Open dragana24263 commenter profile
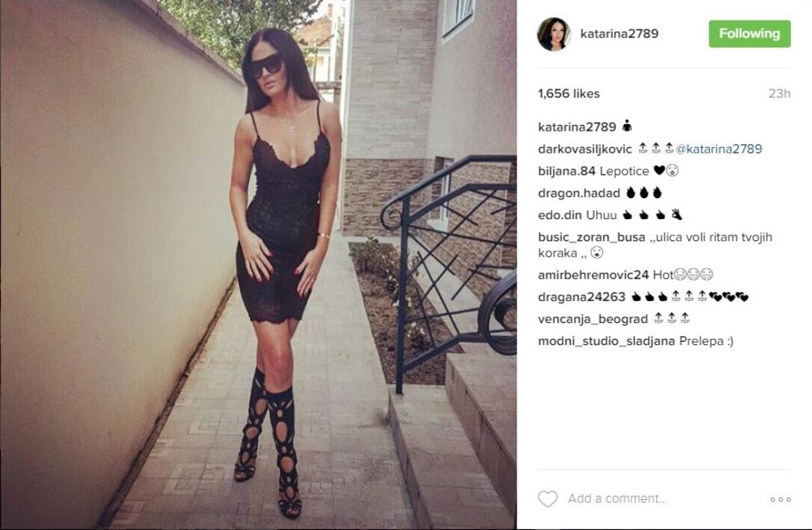The image size is (812, 530). 581,297
